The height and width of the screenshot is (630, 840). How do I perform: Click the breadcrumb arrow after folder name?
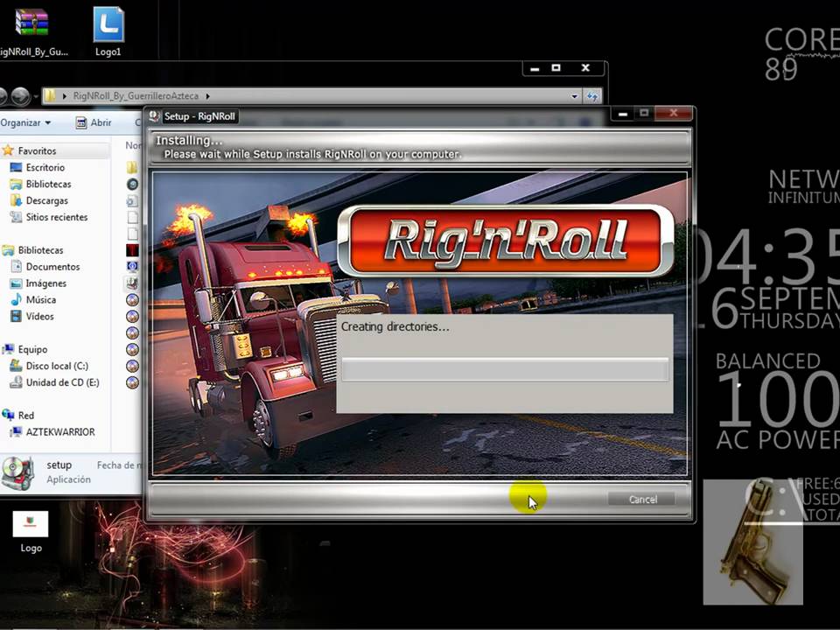(x=207, y=96)
